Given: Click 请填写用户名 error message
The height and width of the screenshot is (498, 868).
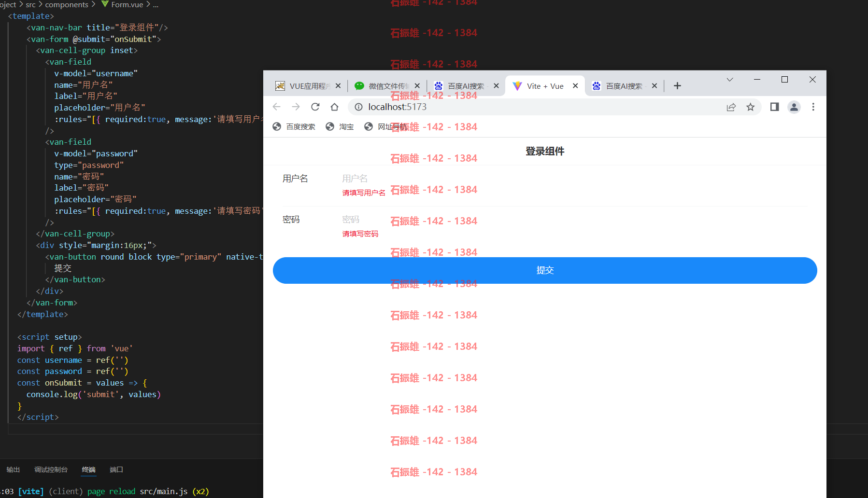Looking at the screenshot, I should coord(364,193).
